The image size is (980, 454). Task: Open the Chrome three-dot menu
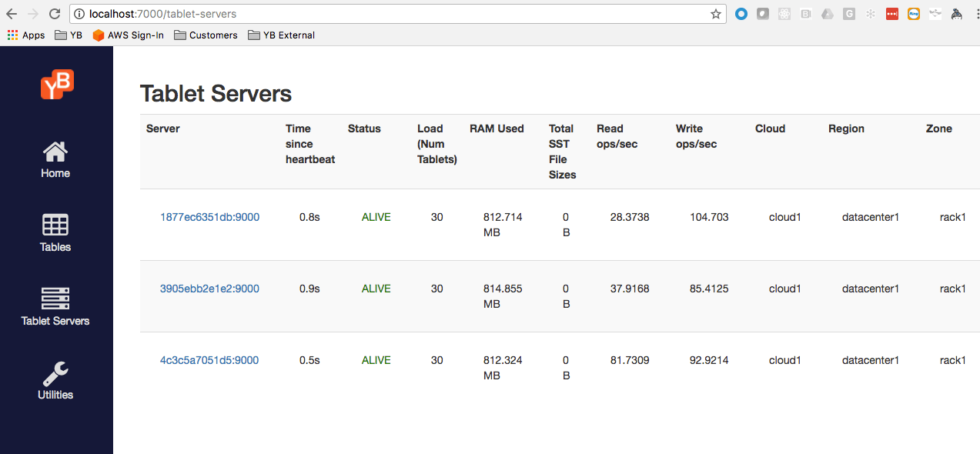[x=974, y=13]
